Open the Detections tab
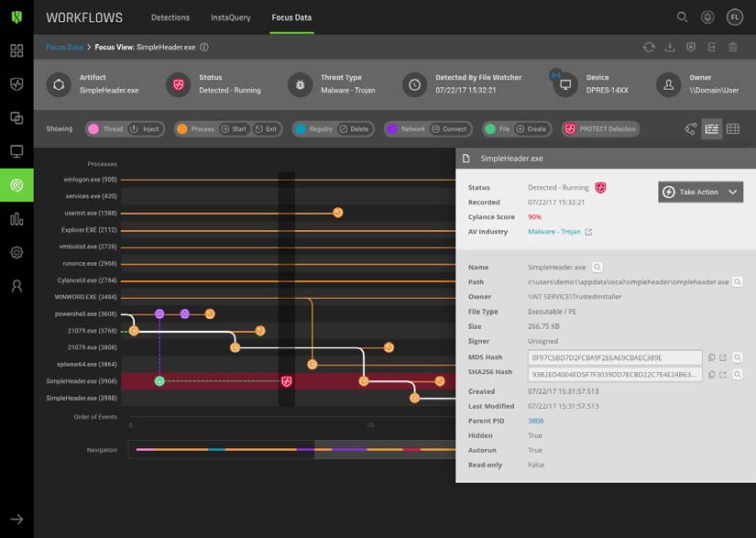 coord(170,17)
